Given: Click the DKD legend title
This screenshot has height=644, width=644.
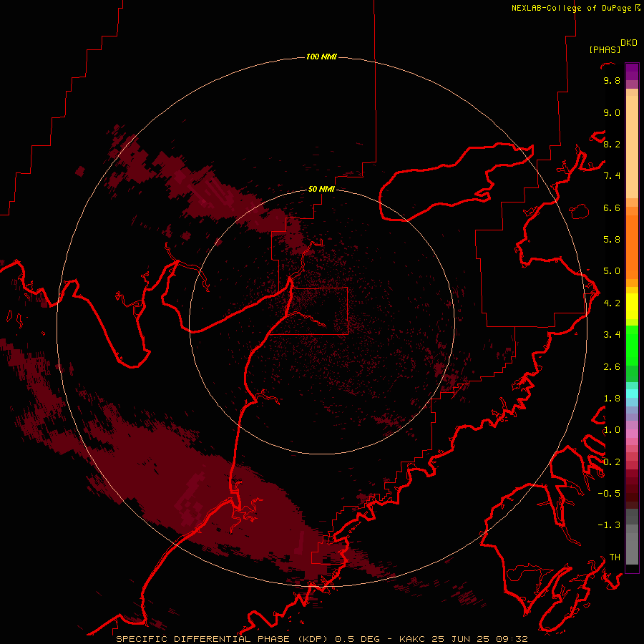Looking at the screenshot, I should click(x=629, y=43).
